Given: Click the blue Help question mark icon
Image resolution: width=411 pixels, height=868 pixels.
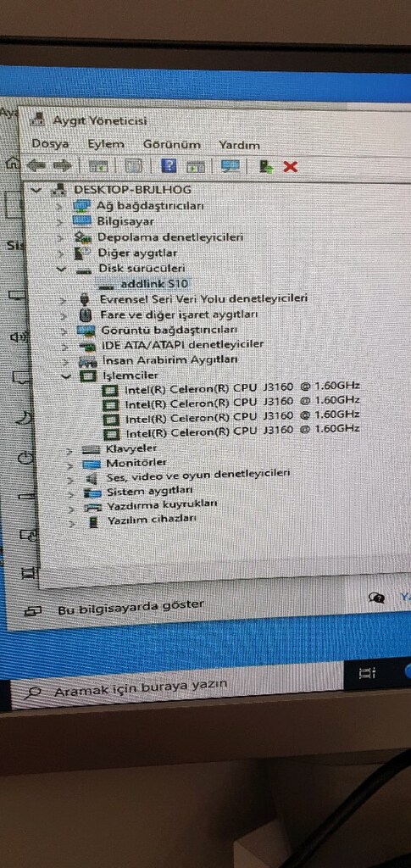Looking at the screenshot, I should (168, 165).
